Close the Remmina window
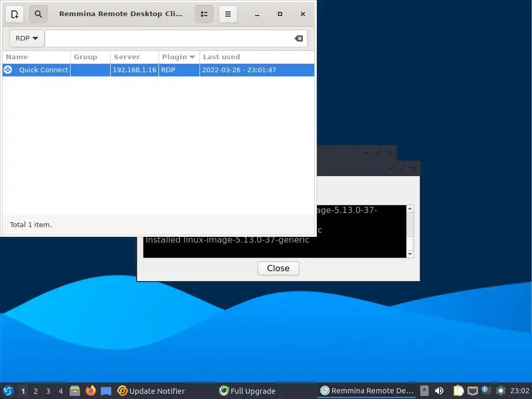 pos(303,14)
